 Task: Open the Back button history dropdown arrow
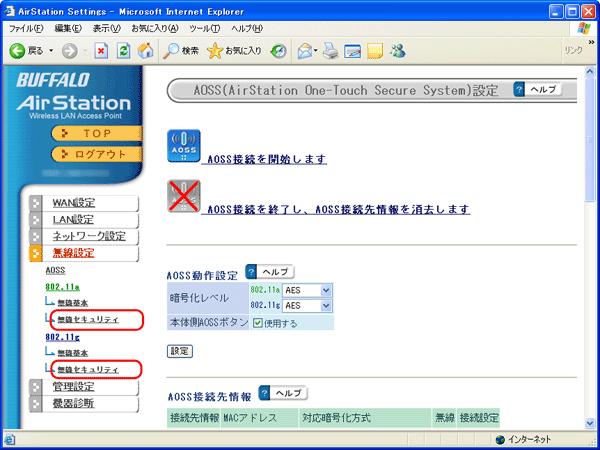(51, 51)
